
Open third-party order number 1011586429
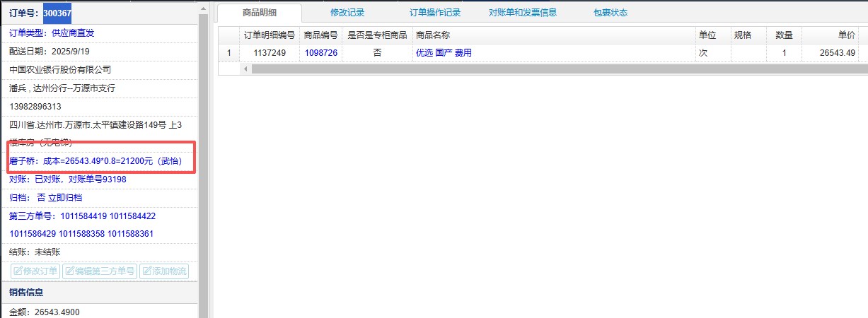[33, 234]
